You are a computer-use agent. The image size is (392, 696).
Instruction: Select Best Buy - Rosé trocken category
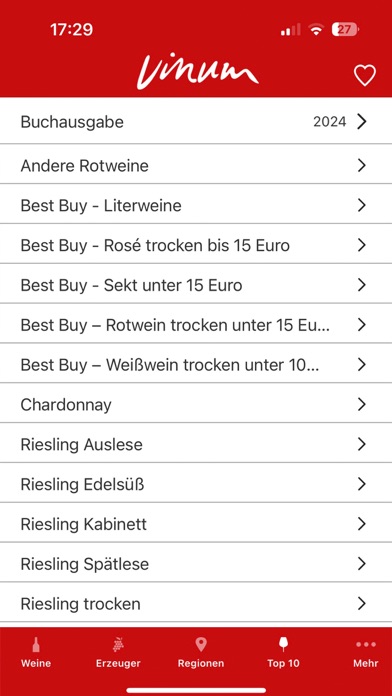[x=196, y=245]
